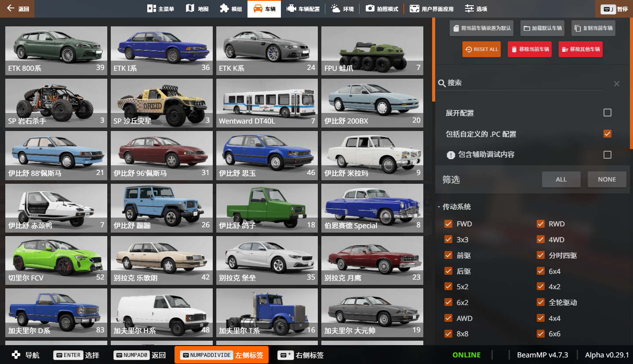Click the 暂停 pause button
The image size is (633, 364).
[x=614, y=9]
